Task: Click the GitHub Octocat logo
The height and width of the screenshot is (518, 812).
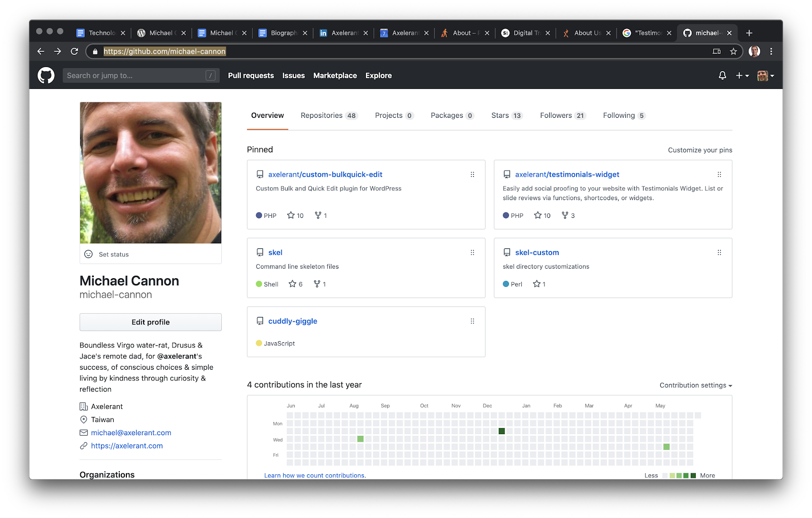Action: (46, 76)
